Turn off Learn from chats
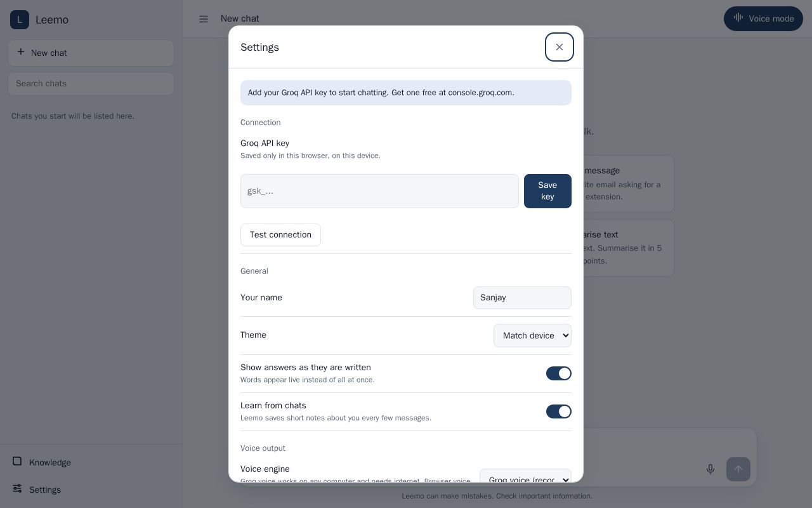This screenshot has height=508, width=812. click(x=559, y=411)
